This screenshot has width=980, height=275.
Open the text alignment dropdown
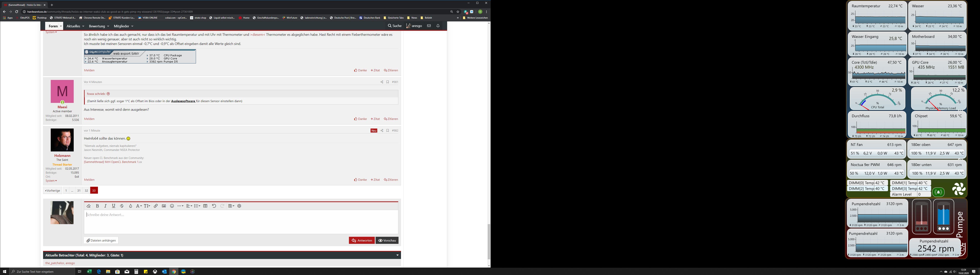[x=189, y=206]
